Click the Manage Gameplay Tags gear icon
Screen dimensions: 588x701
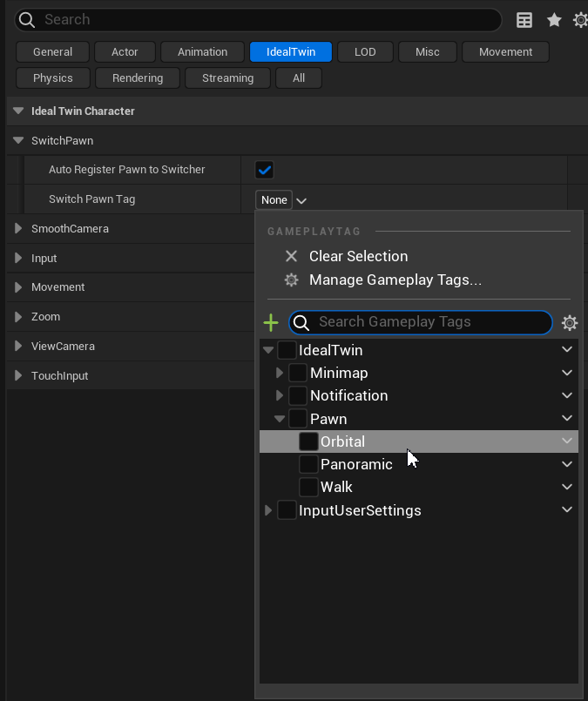pyautogui.click(x=292, y=280)
